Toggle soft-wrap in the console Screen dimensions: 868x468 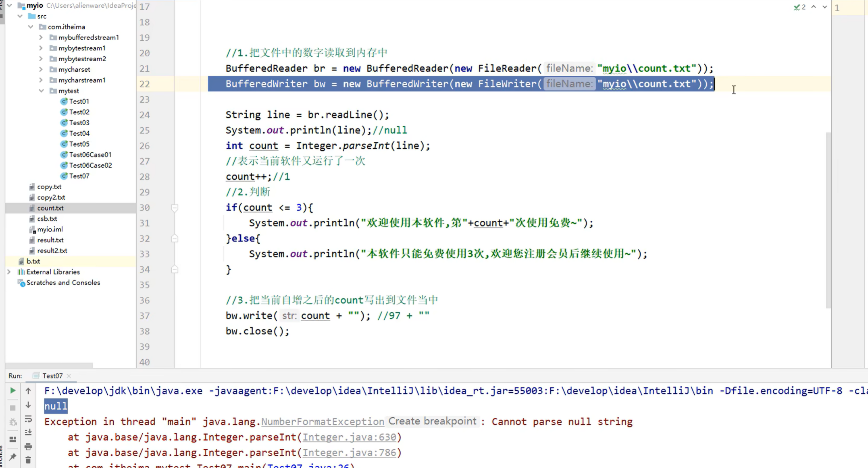click(28, 419)
